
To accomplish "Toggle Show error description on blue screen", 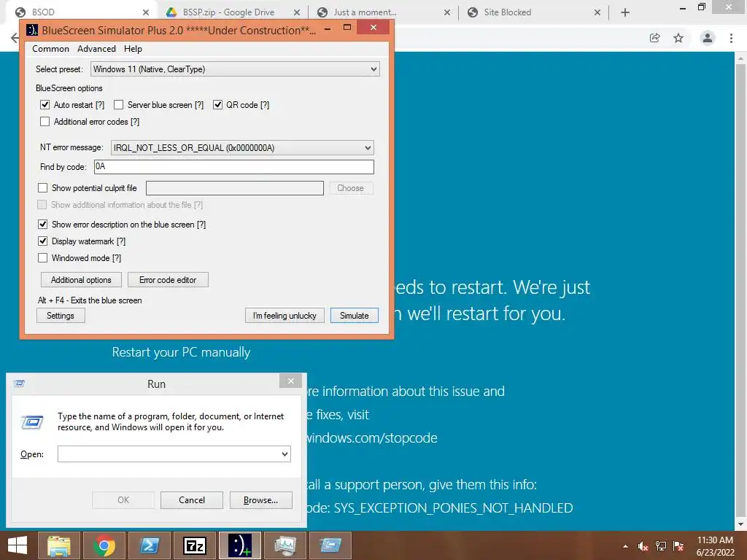I will (x=42, y=225).
